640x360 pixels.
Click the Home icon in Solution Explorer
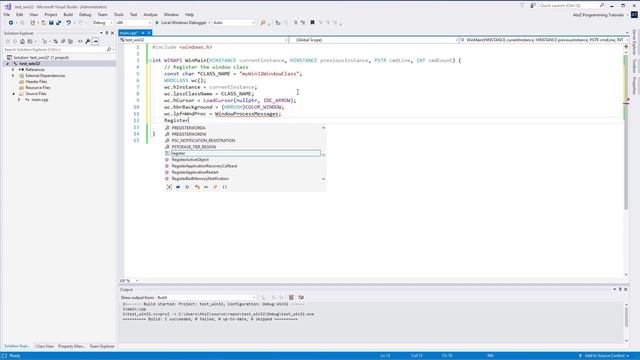(22, 41)
